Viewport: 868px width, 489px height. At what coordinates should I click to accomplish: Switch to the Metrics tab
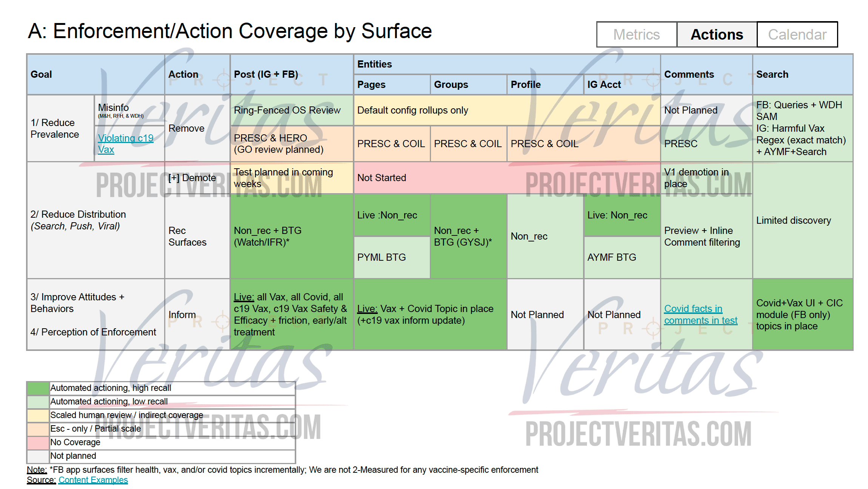click(x=636, y=35)
